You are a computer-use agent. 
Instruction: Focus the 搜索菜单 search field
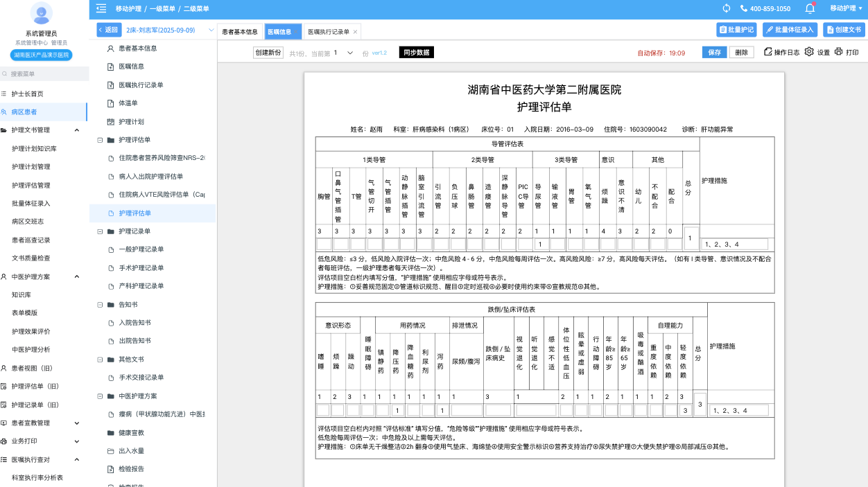[x=44, y=73]
